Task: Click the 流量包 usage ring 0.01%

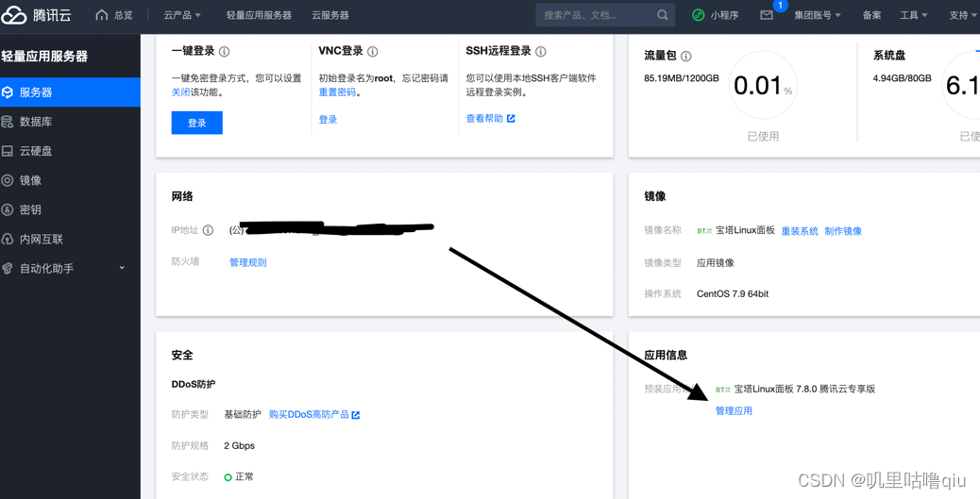Action: (x=763, y=86)
